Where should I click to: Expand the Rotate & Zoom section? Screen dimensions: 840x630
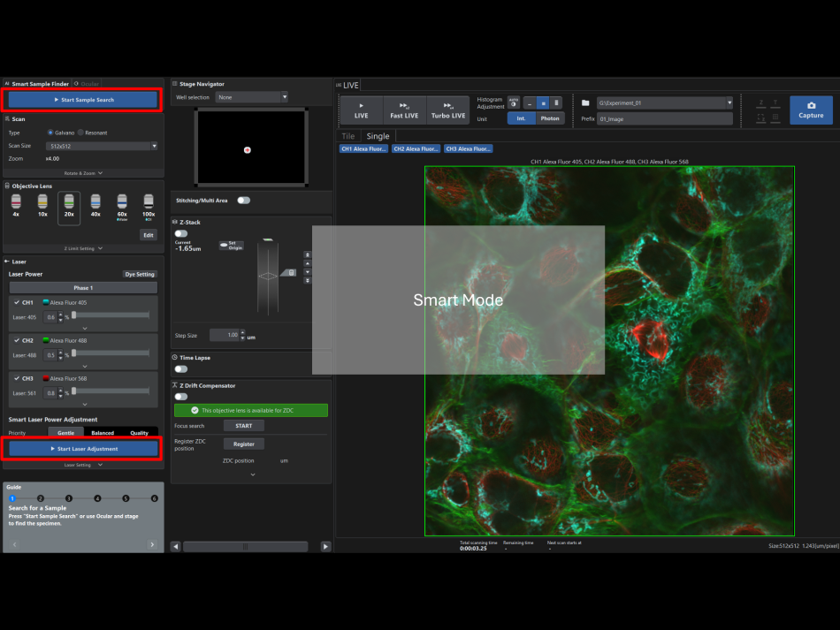point(83,173)
